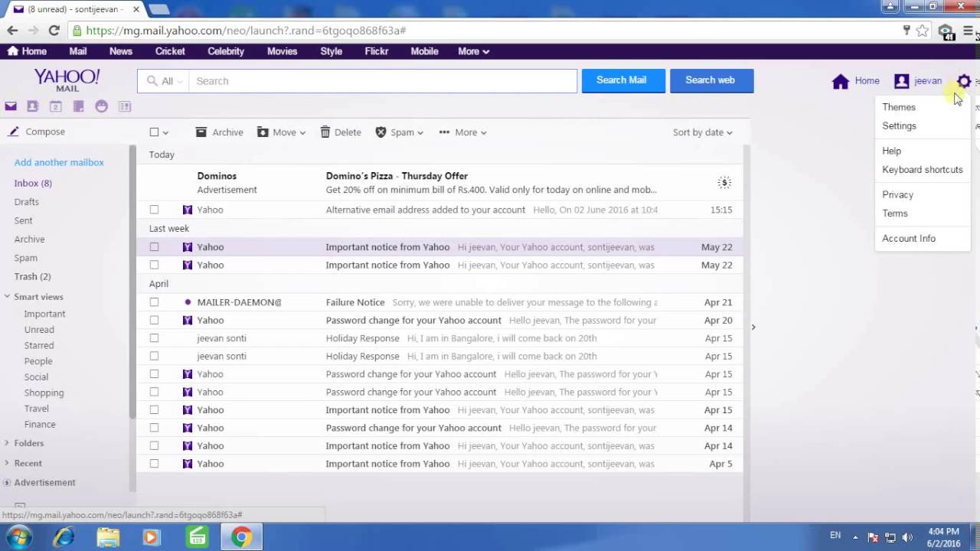Viewport: 980px width, 551px height.
Task: Collapse the Smart views section
Action: (7, 296)
